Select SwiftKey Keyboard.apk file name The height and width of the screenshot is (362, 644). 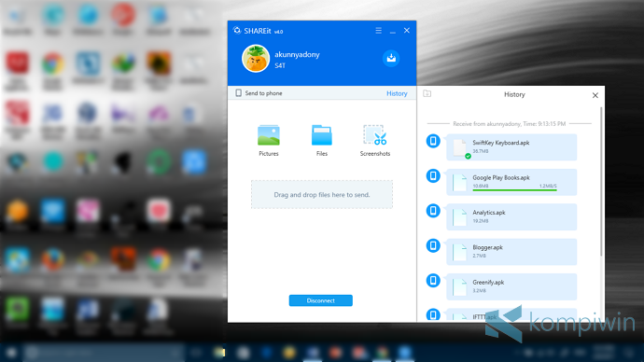(500, 143)
